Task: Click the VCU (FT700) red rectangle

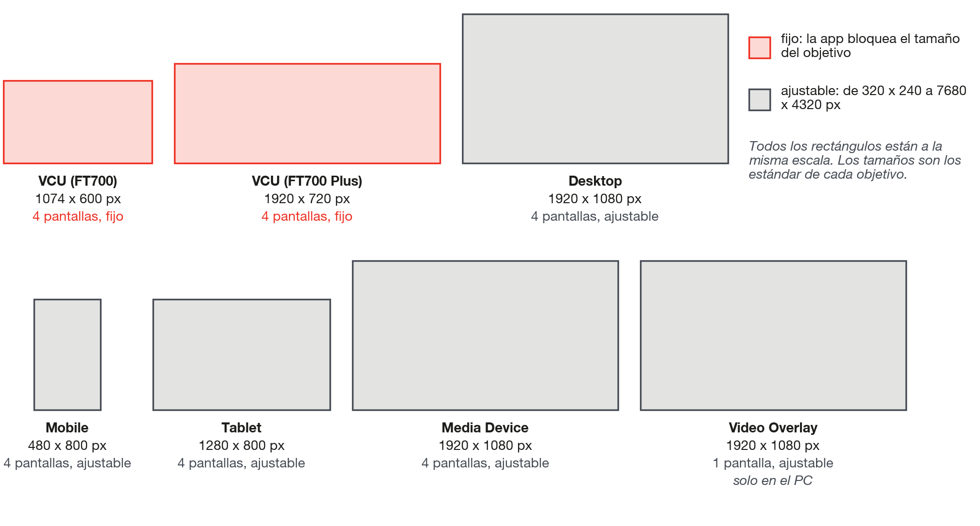Action: [x=78, y=122]
